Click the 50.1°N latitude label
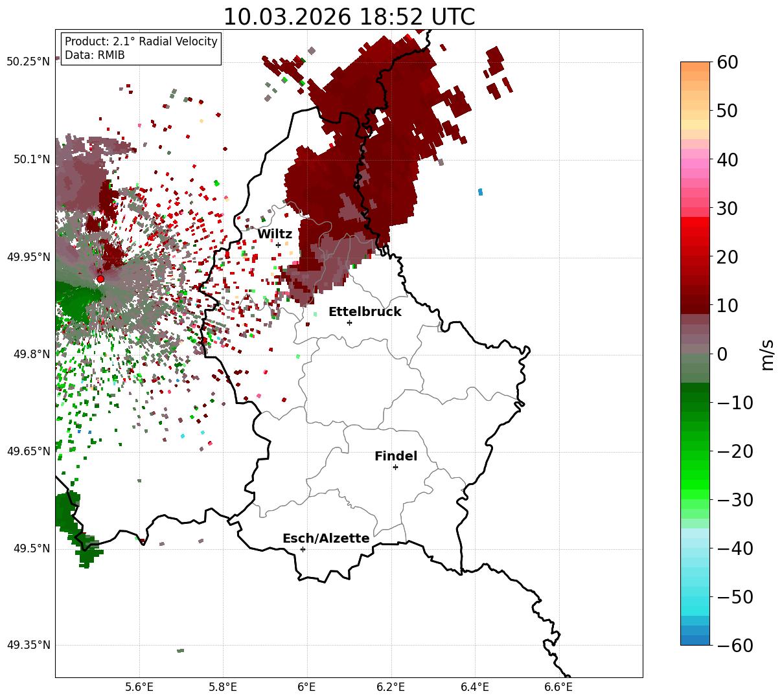The width and height of the screenshot is (782, 700). [31, 159]
